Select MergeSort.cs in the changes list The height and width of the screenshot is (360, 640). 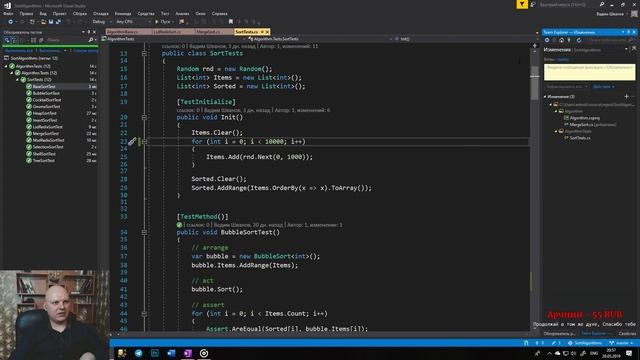[x=590, y=124]
